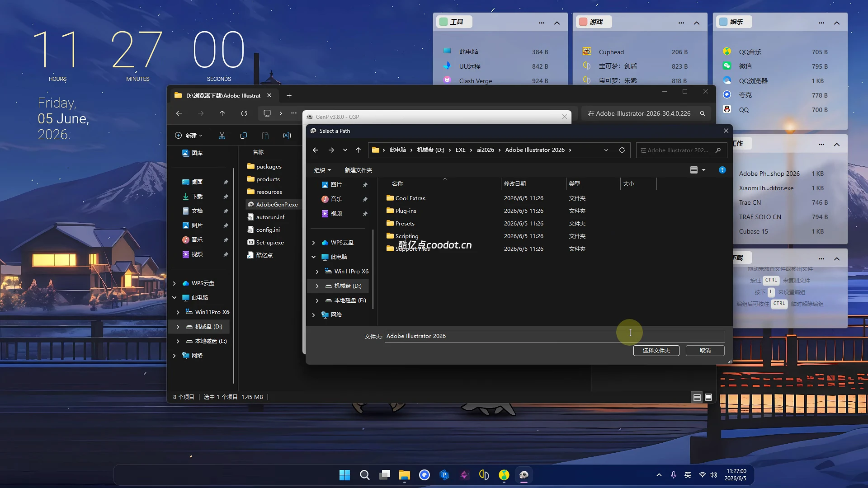Collapse the 工具 desktop group
Image resolution: width=868 pixels, height=488 pixels.
point(557,23)
